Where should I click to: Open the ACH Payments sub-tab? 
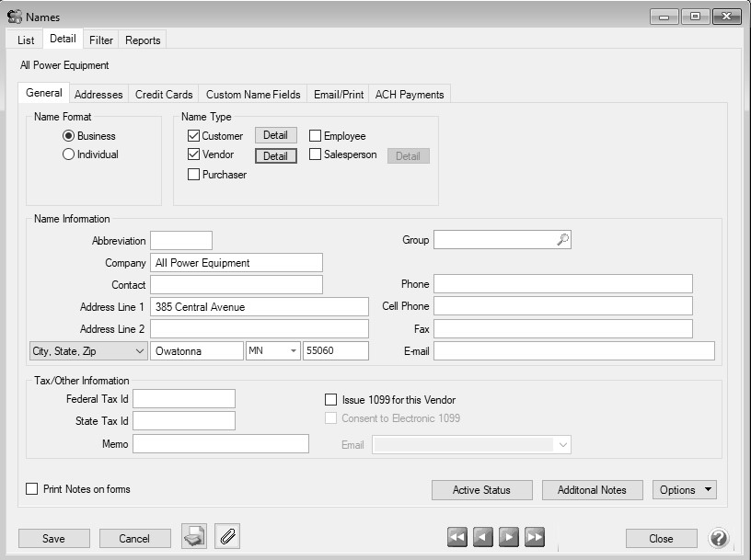pos(410,95)
